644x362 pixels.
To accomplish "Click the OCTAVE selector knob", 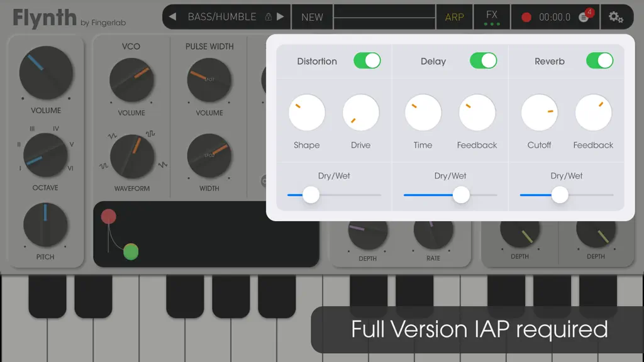I will click(x=45, y=155).
